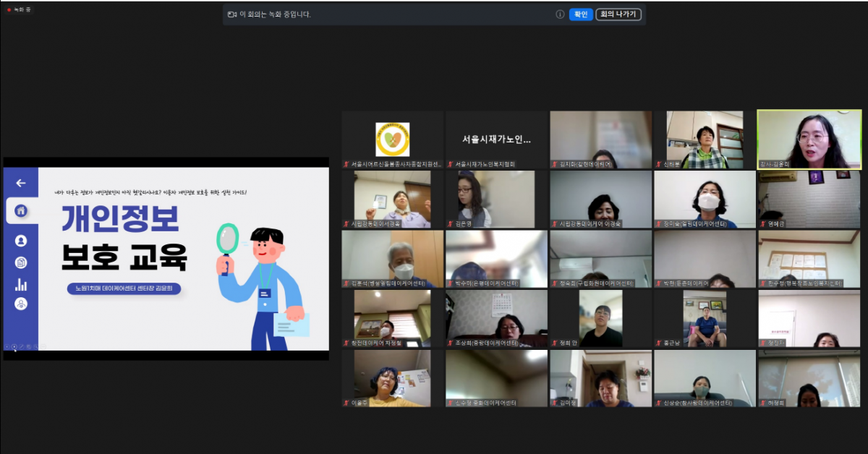The width and height of the screenshot is (868, 454).
Task: Click the camera icon in recording banner
Action: coord(232,14)
